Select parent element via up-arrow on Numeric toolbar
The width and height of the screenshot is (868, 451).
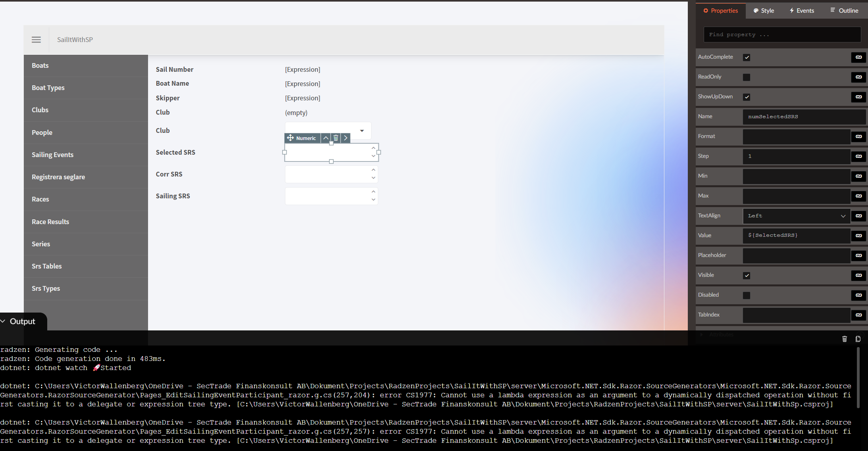325,138
